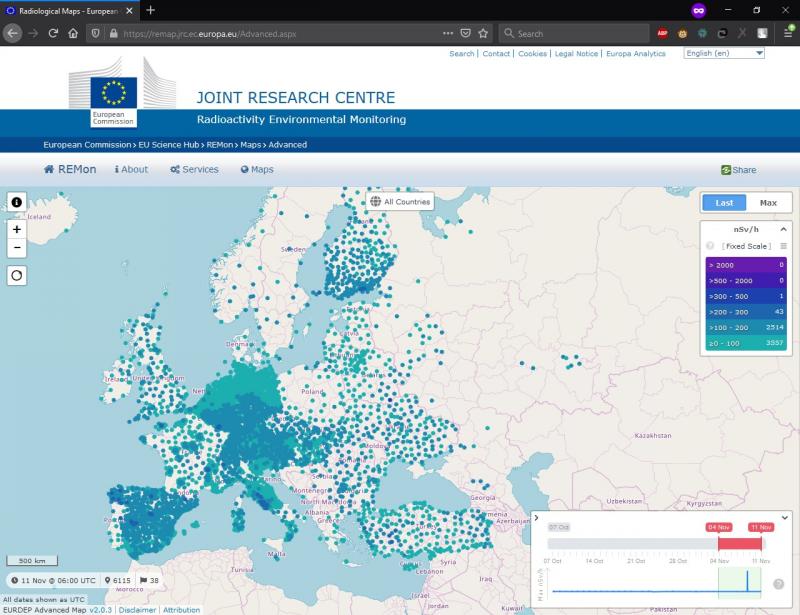The width and height of the screenshot is (800, 615).
Task: Reload the current page
Action: (53, 34)
